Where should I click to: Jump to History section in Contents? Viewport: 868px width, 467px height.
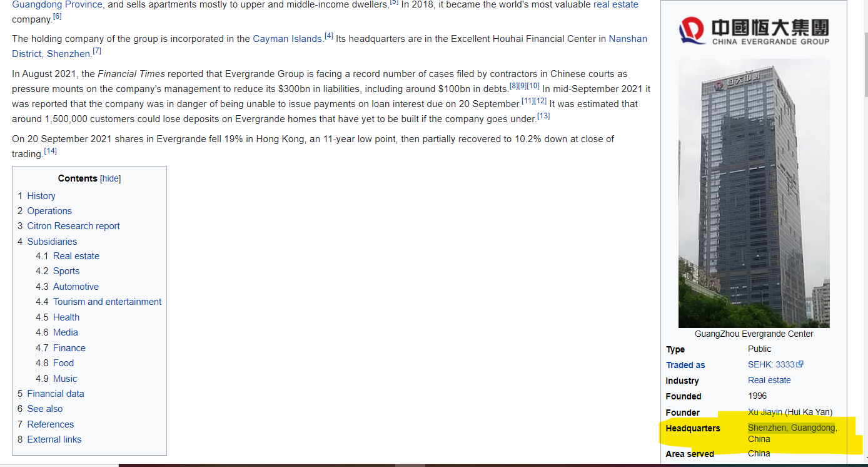(x=41, y=196)
